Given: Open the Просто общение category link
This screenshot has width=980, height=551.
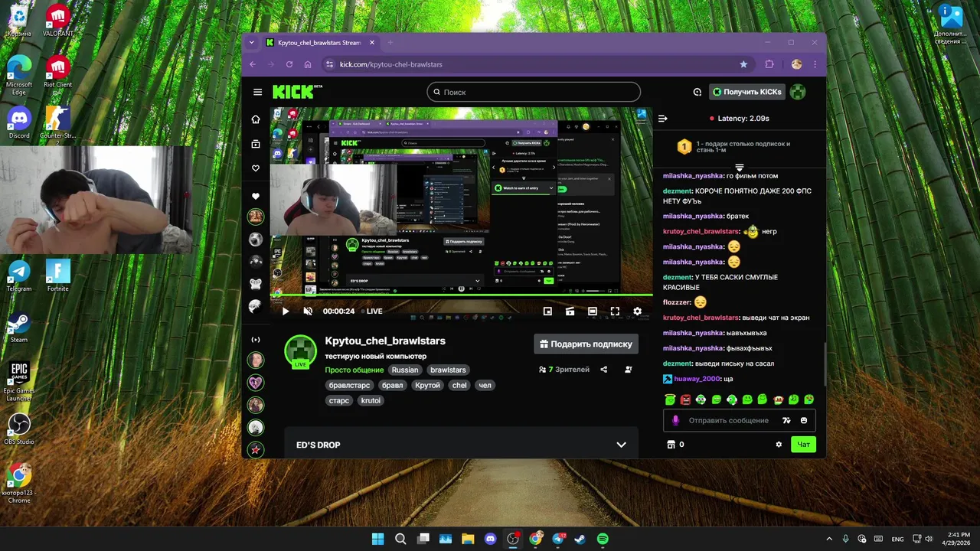Looking at the screenshot, I should [354, 370].
